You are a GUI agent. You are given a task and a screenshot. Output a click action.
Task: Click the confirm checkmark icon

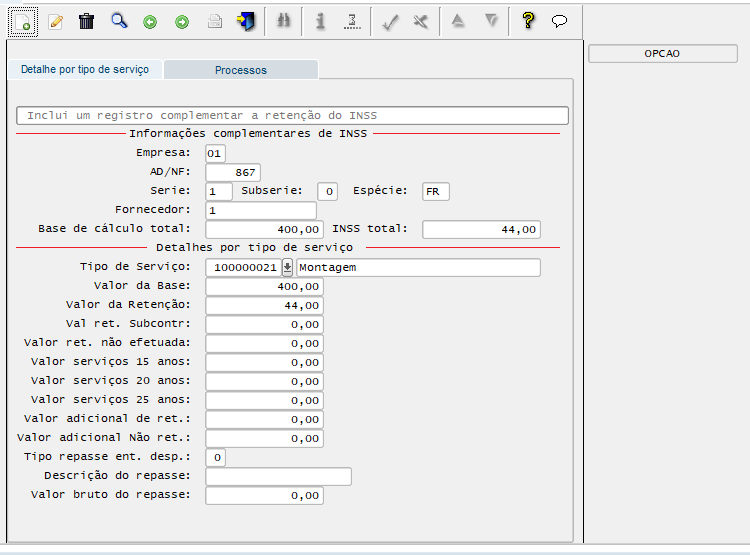tap(390, 22)
